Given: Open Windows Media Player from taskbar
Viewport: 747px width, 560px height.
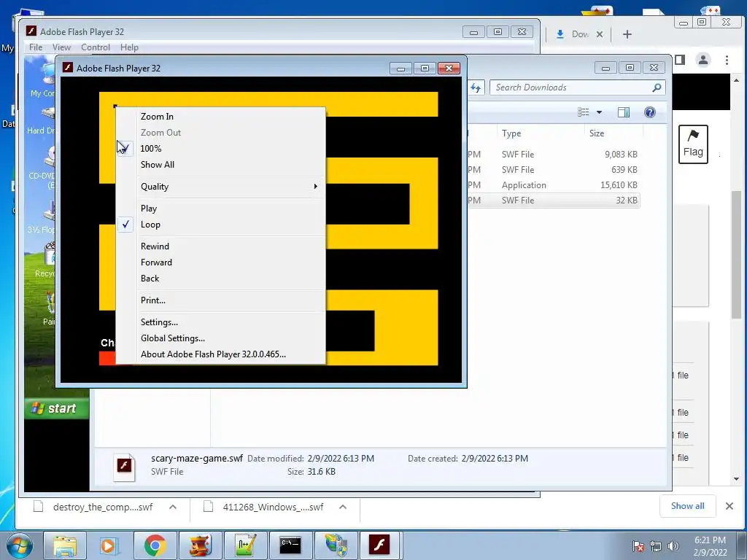Looking at the screenshot, I should click(109, 545).
